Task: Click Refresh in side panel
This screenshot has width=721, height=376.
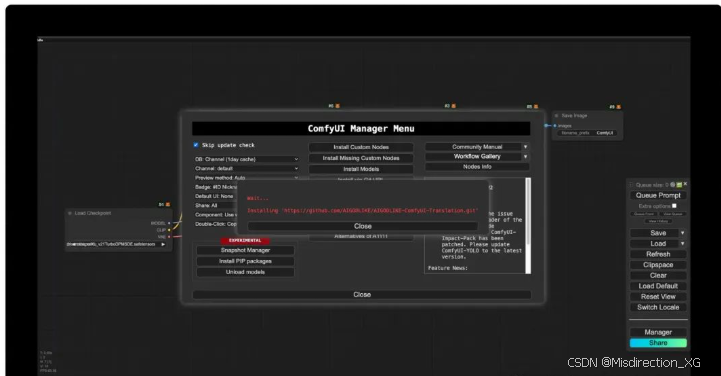Action: point(658,254)
